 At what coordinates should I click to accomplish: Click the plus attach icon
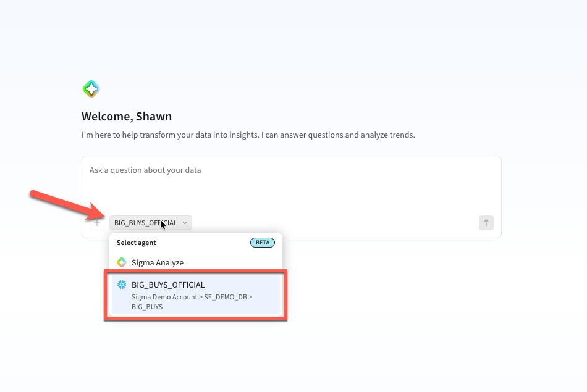click(96, 223)
